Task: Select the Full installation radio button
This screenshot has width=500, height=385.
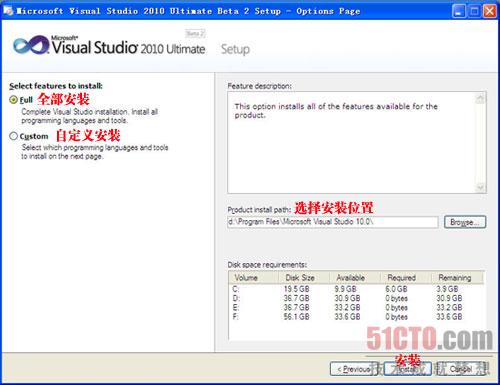Action: pyautogui.click(x=13, y=100)
